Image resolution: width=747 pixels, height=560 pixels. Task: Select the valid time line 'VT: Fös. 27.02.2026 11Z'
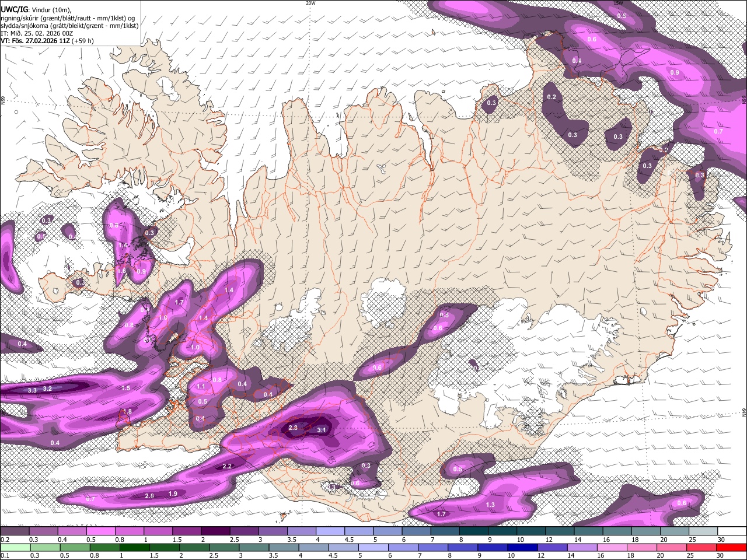(35, 41)
